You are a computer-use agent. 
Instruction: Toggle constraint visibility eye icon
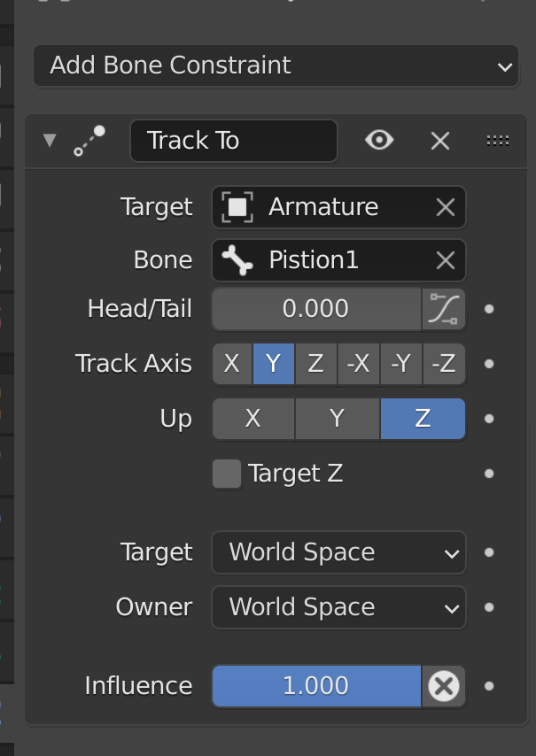tap(379, 141)
